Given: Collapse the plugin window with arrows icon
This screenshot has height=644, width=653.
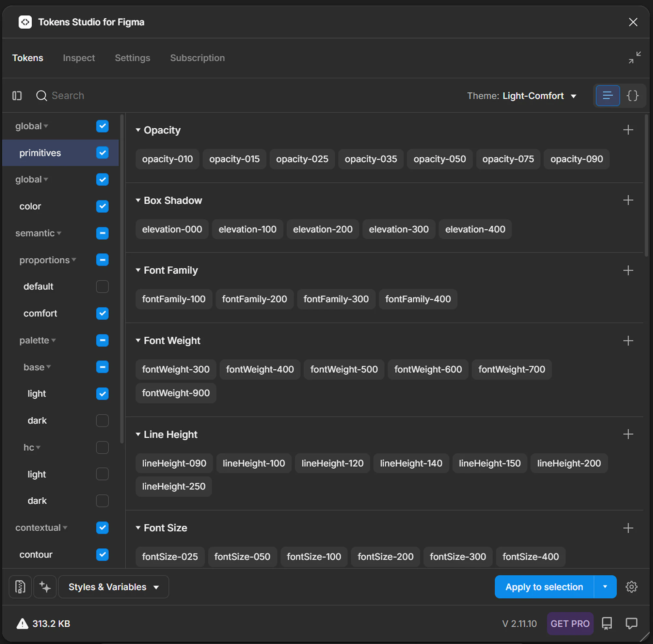Looking at the screenshot, I should pos(634,57).
